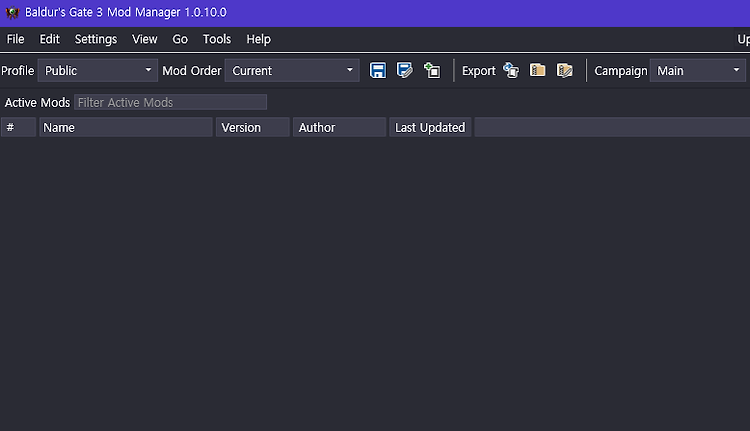Open the View menu
This screenshot has height=431, width=750.
[x=144, y=39]
